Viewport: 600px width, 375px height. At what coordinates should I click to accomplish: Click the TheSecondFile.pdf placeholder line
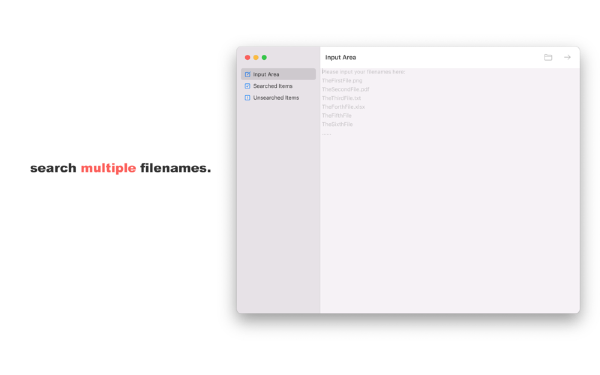pyautogui.click(x=346, y=89)
